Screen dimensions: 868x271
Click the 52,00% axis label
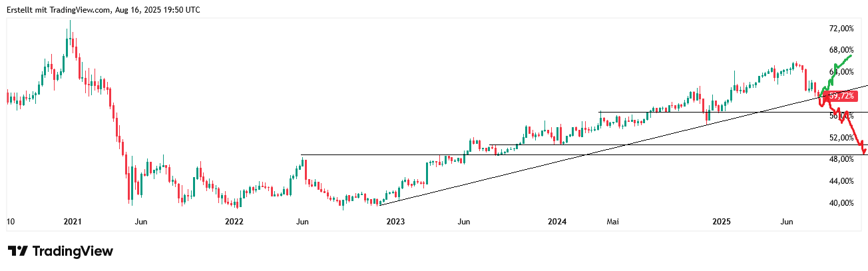pyautogui.click(x=841, y=138)
